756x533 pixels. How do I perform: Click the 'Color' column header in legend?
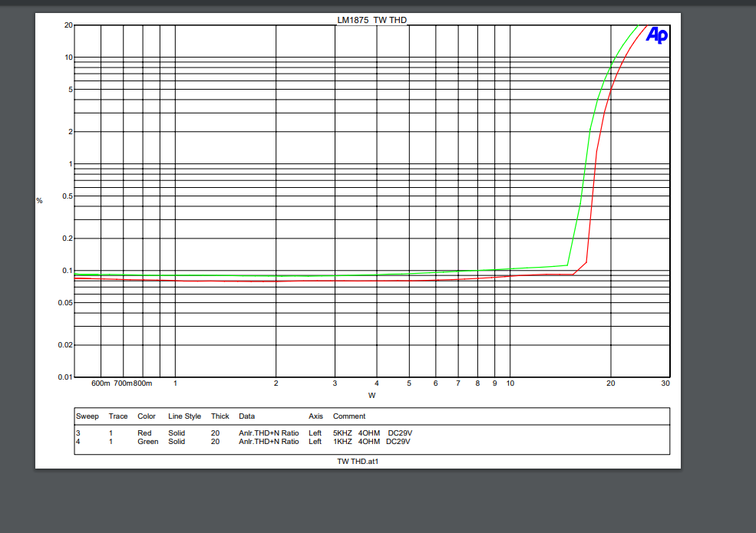pos(147,416)
